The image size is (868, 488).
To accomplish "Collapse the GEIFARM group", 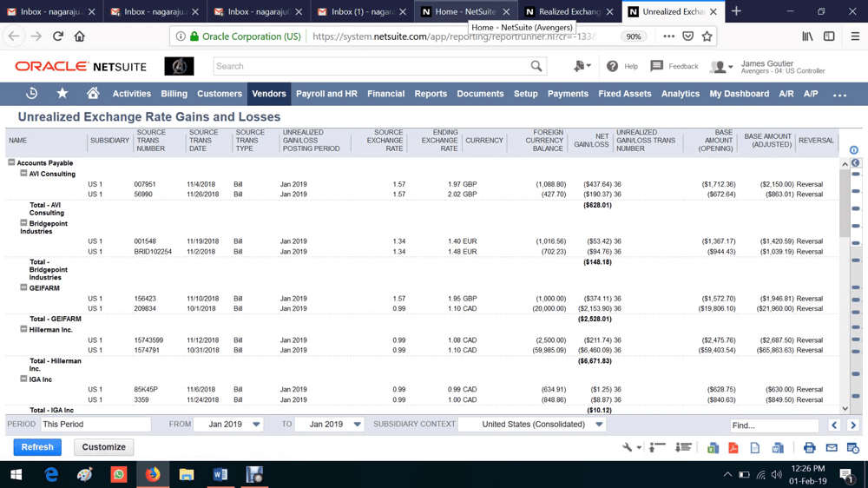I will pos(23,287).
